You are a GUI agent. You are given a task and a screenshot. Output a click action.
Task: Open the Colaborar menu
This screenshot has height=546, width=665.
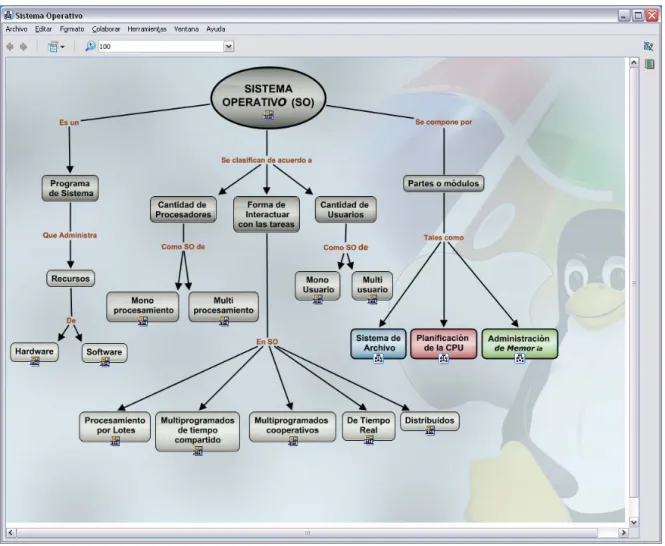[x=106, y=29]
